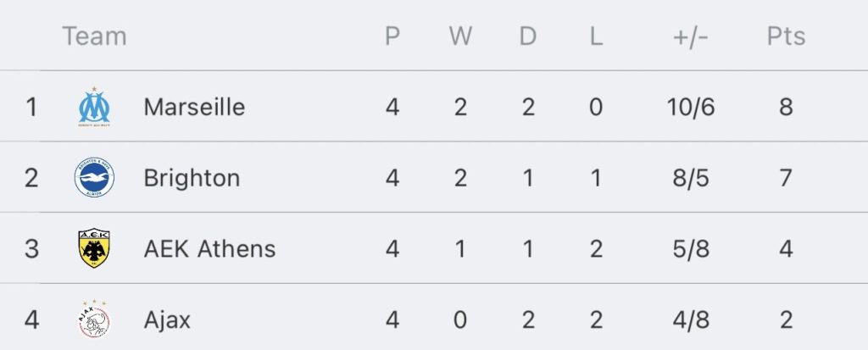
Task: Select AEK Athens team name
Action: pyautogui.click(x=210, y=248)
